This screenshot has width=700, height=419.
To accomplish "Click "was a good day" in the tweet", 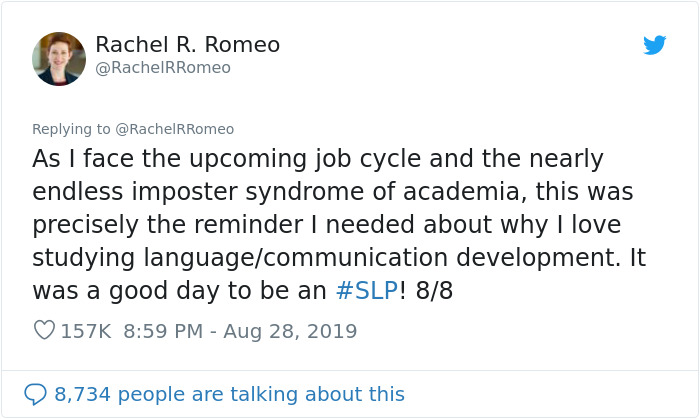I will 125,291.
